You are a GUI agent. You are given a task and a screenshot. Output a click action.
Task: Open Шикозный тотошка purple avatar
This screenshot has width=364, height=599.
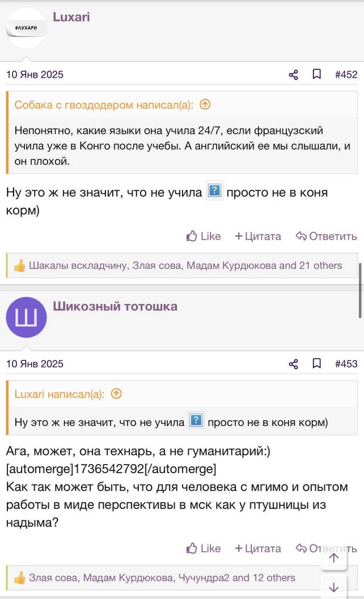26,317
